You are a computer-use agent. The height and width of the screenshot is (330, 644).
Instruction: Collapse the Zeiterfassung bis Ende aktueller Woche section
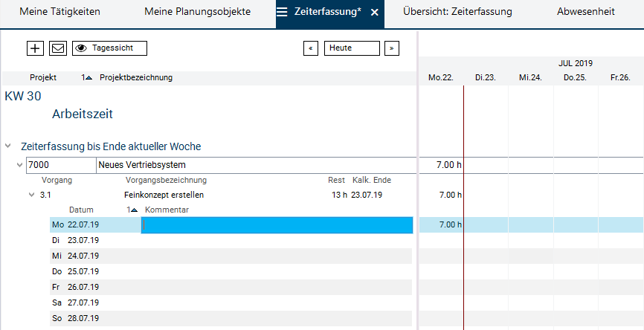[8, 147]
